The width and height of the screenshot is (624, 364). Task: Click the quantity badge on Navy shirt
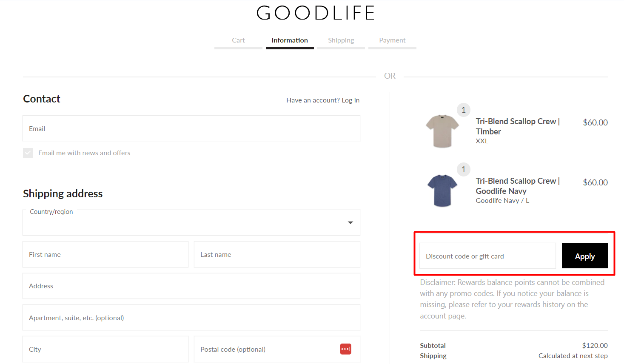click(464, 169)
